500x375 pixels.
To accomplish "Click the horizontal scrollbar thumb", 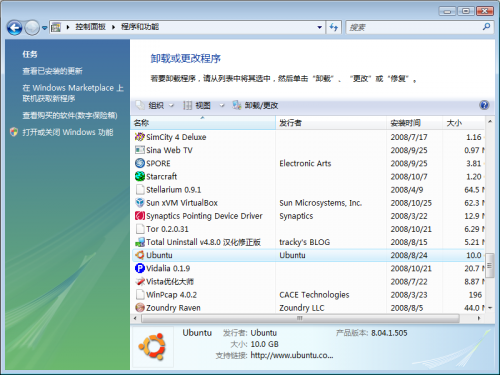I will 300,318.
